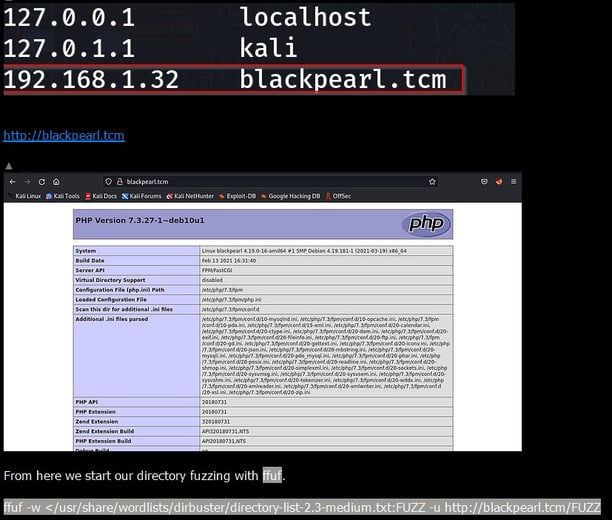This screenshot has width=612, height=520.
Task: Reload the blackpearl.tcm page
Action: tap(42, 182)
